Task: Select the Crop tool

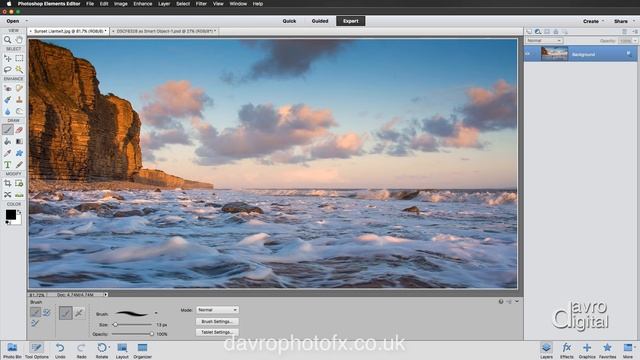Action: point(7,183)
